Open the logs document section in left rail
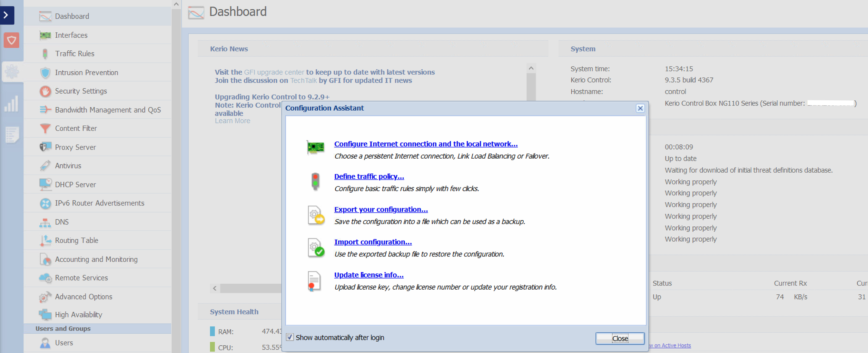 12,134
